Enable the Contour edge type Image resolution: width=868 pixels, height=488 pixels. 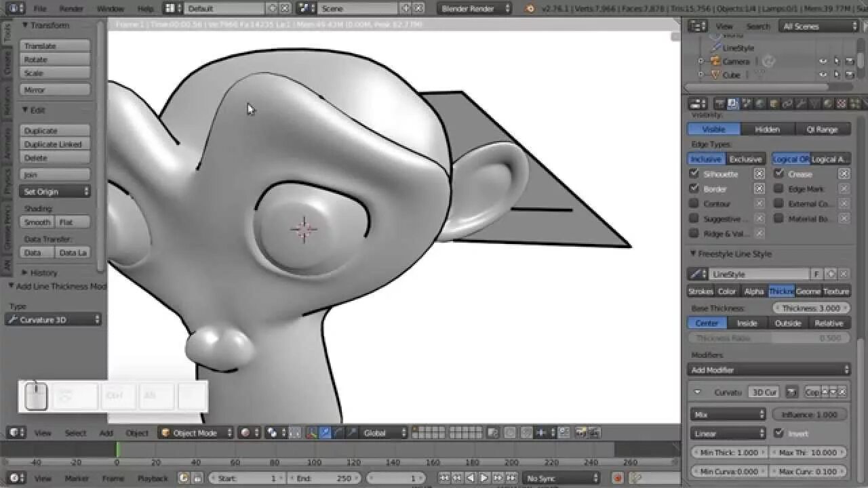(694, 204)
